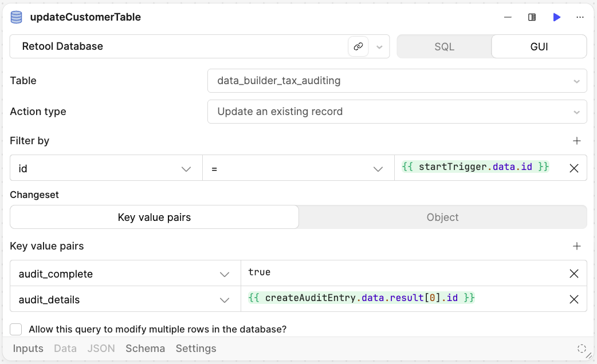
Task: Run the query with the blue play icon
Action: point(557,17)
